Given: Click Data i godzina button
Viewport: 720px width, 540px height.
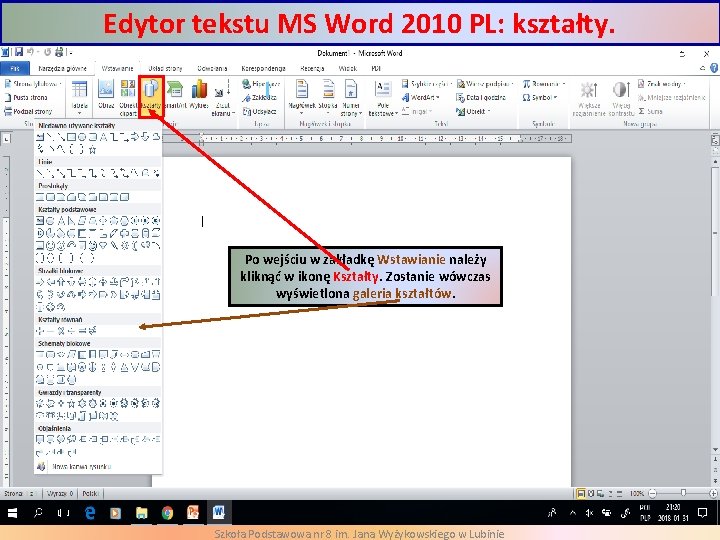Looking at the screenshot, I should [481, 97].
